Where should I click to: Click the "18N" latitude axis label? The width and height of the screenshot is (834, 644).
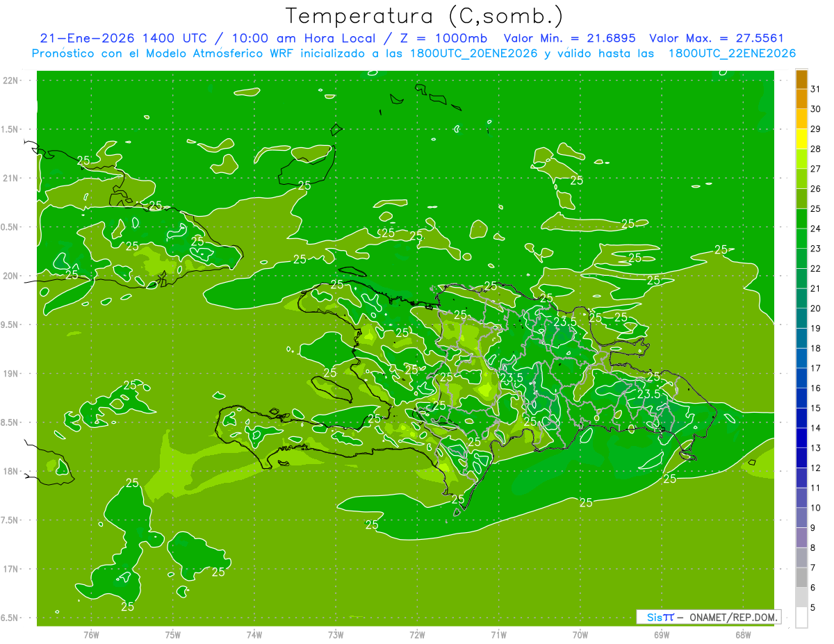(x=10, y=471)
